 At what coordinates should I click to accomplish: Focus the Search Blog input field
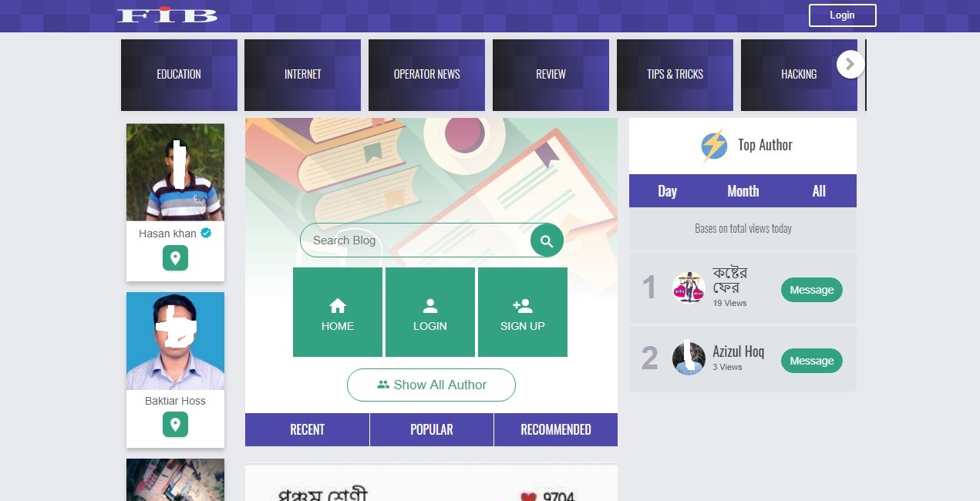[415, 240]
